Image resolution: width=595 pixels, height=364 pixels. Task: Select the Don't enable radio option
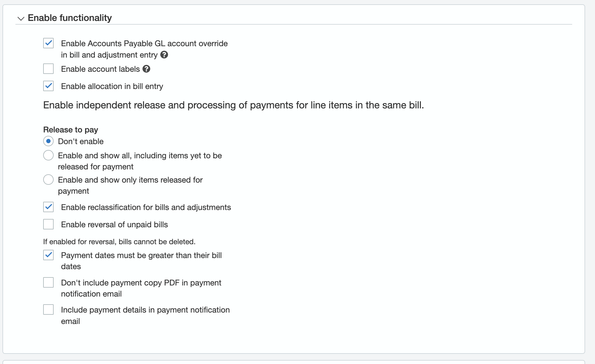48,141
